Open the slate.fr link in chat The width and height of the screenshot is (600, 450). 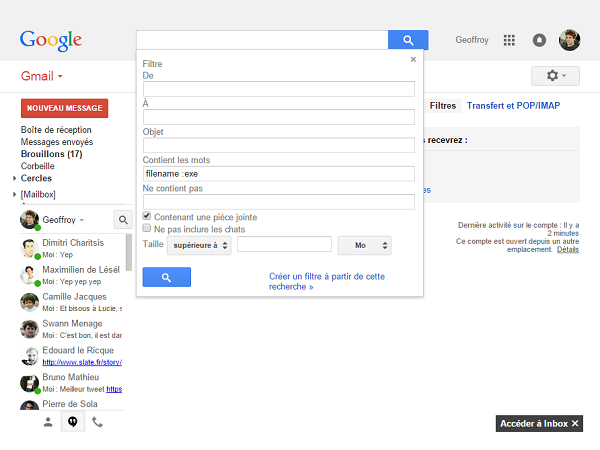click(82, 362)
